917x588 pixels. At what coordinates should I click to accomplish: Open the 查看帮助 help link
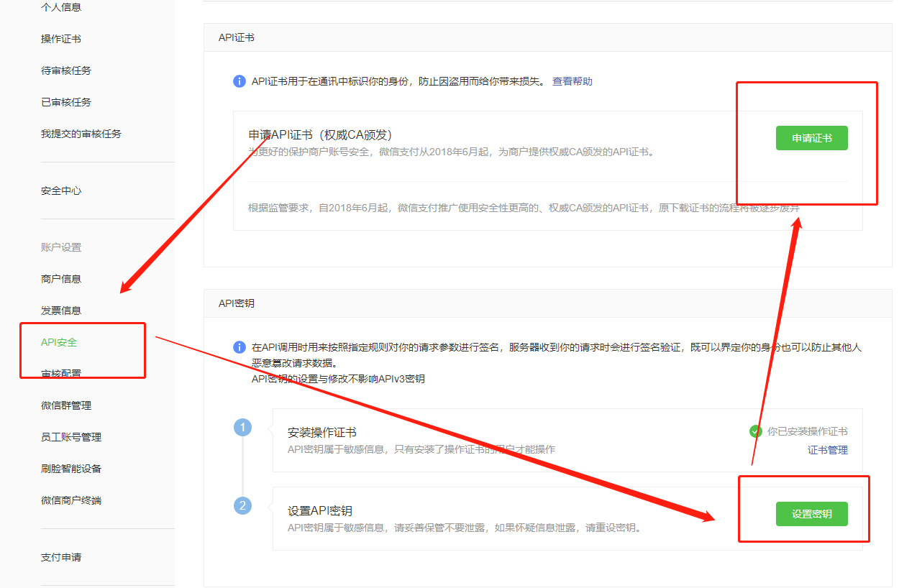pyautogui.click(x=572, y=81)
